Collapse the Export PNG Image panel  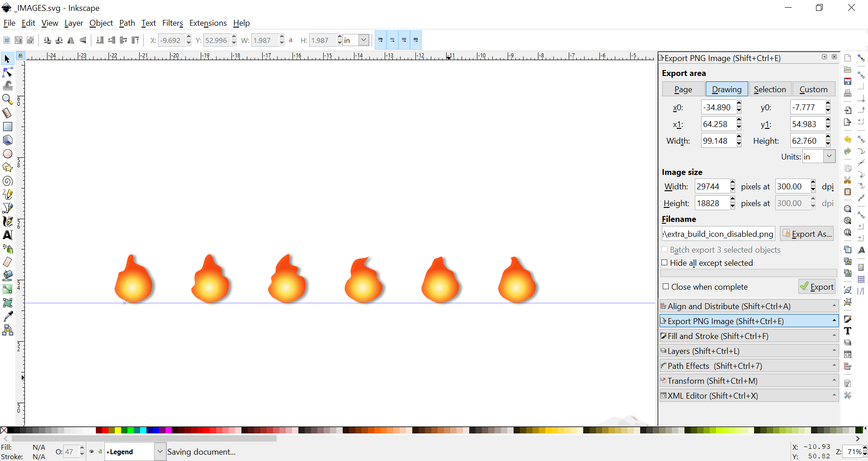pyautogui.click(x=834, y=321)
